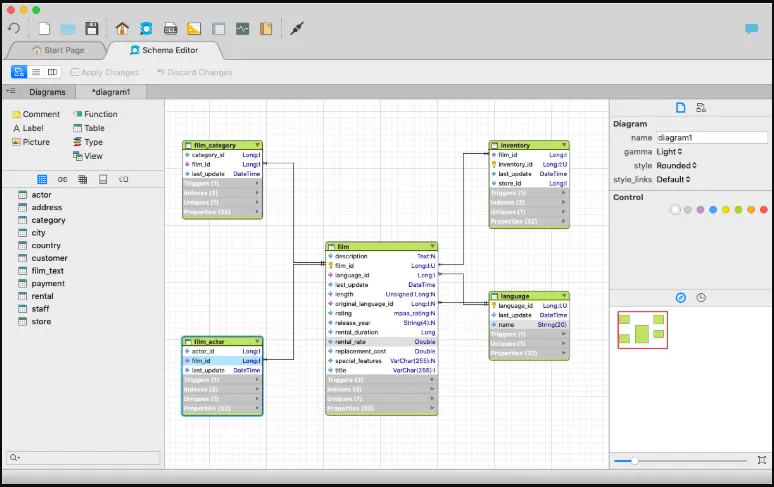The width and height of the screenshot is (774, 487).
Task: Open the blue Schema Editor toolbar icon
Action: (x=146, y=29)
